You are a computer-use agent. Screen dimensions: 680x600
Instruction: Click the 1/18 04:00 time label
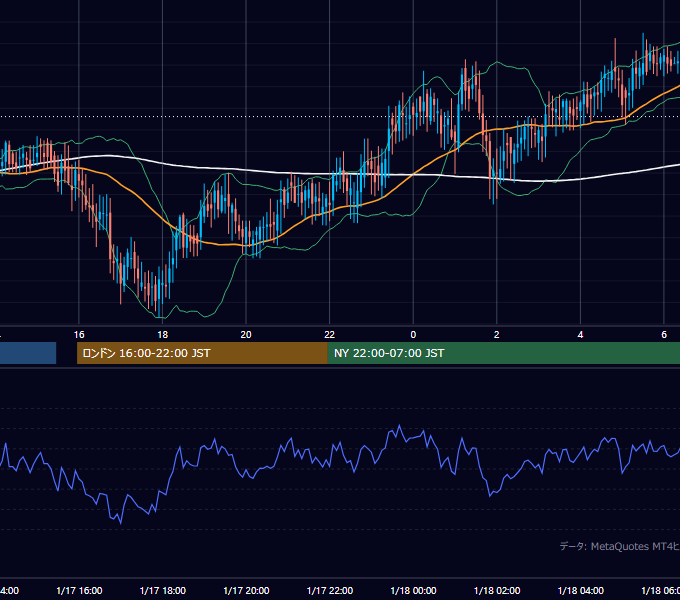click(x=581, y=590)
